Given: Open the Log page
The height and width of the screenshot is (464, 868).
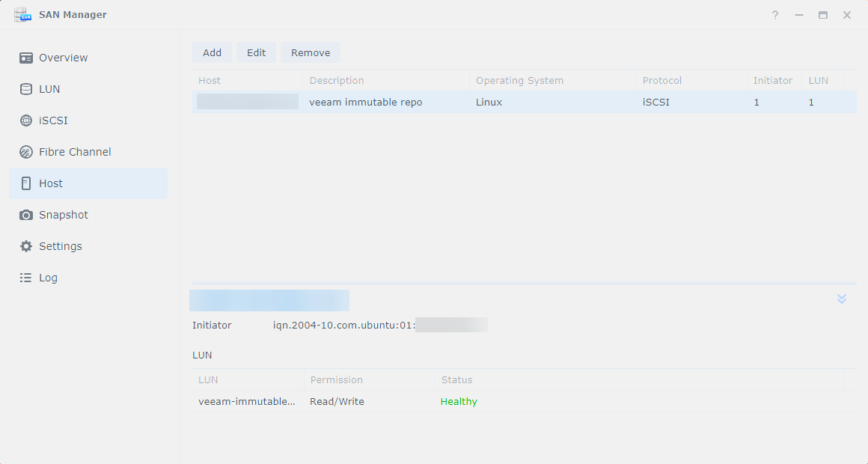Looking at the screenshot, I should [48, 278].
